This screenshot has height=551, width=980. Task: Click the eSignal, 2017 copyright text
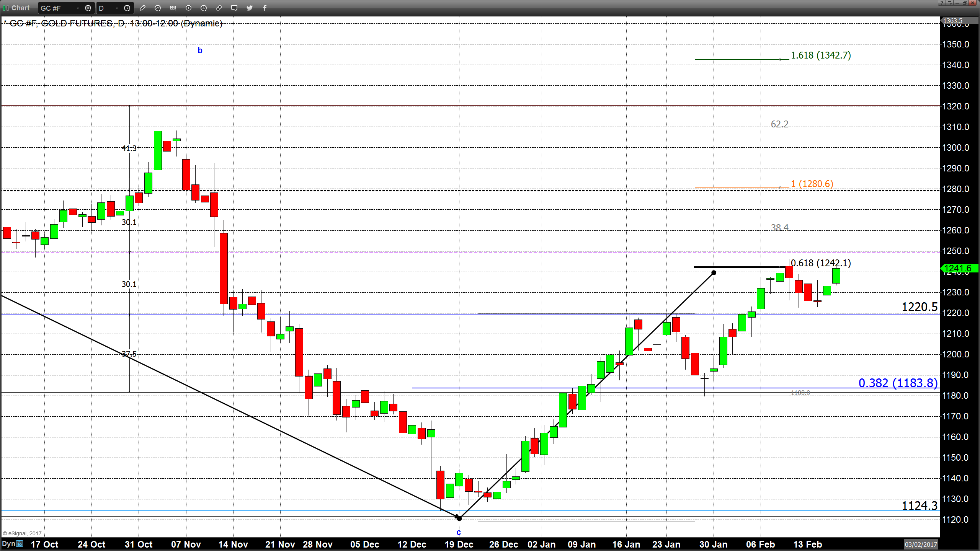pos(22,533)
